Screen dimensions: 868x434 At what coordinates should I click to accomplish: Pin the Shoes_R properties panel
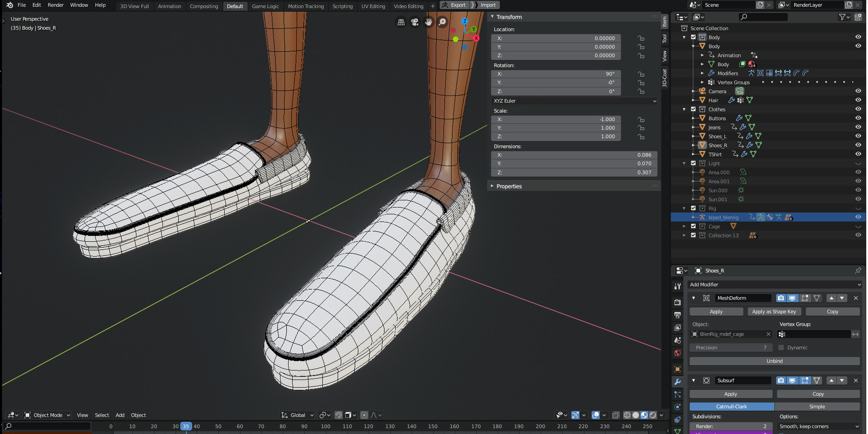[857, 271]
